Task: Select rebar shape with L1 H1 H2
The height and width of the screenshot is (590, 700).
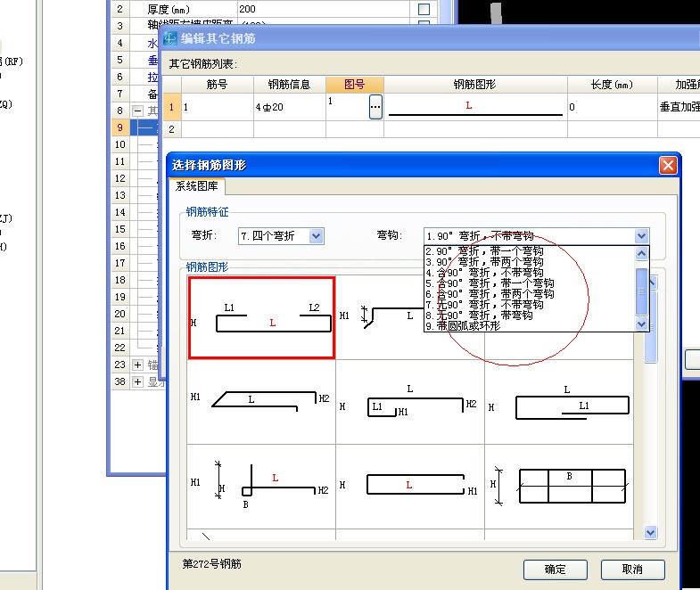Action: coord(410,402)
